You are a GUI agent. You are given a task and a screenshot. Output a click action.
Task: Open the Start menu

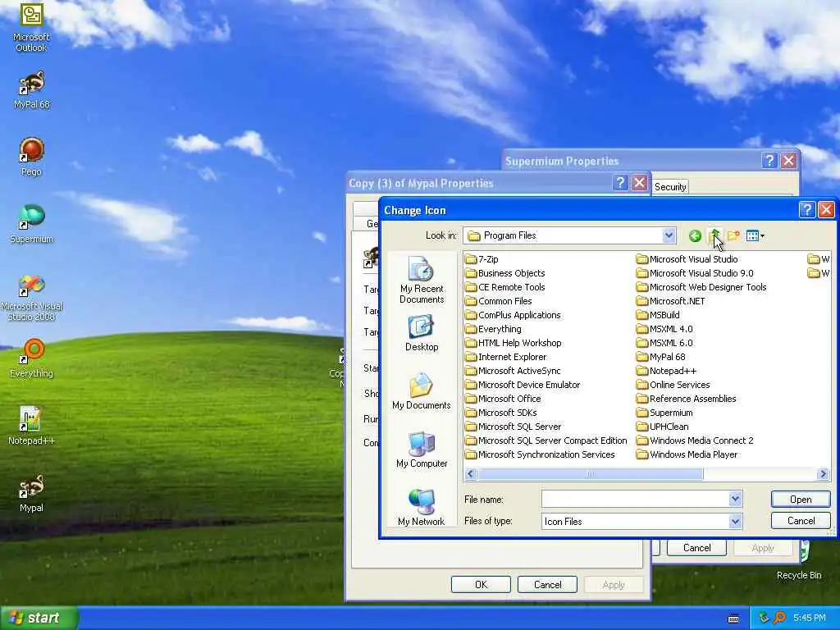pyautogui.click(x=39, y=619)
